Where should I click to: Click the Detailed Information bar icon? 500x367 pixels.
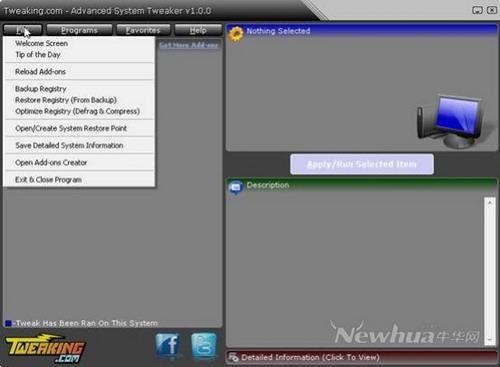tap(233, 357)
